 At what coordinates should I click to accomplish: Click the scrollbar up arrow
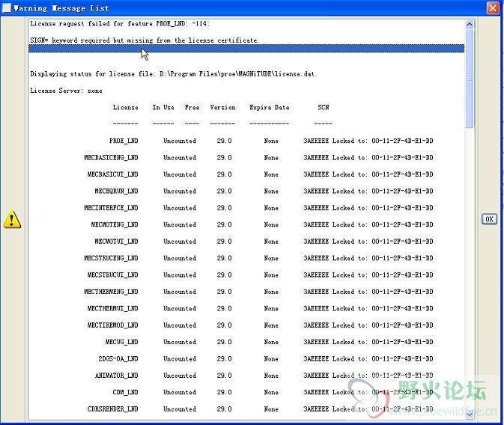(470, 25)
